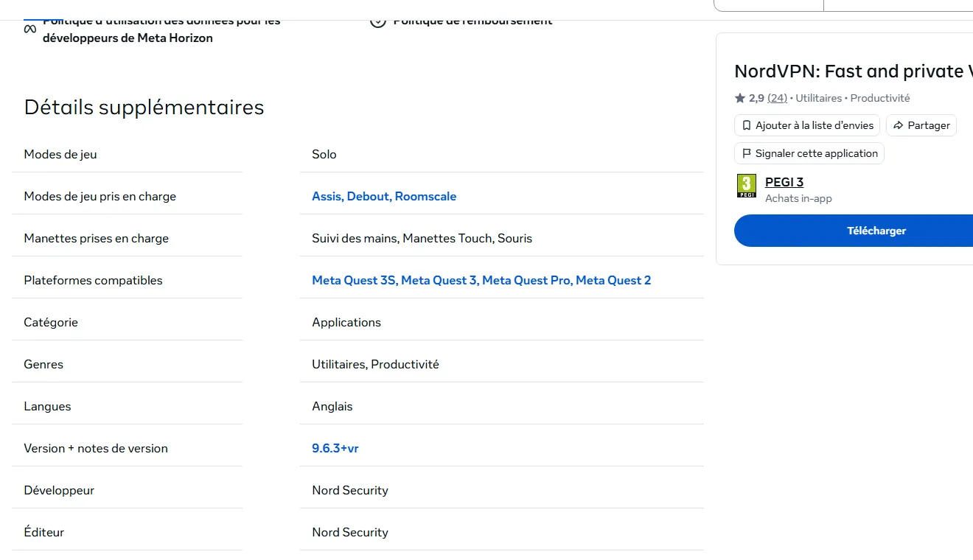This screenshot has width=973, height=560.
Task: Click the Solo value
Action: click(x=324, y=154)
